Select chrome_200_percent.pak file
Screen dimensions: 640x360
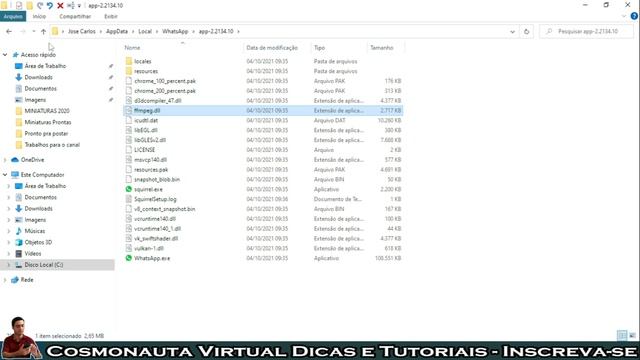coord(165,91)
